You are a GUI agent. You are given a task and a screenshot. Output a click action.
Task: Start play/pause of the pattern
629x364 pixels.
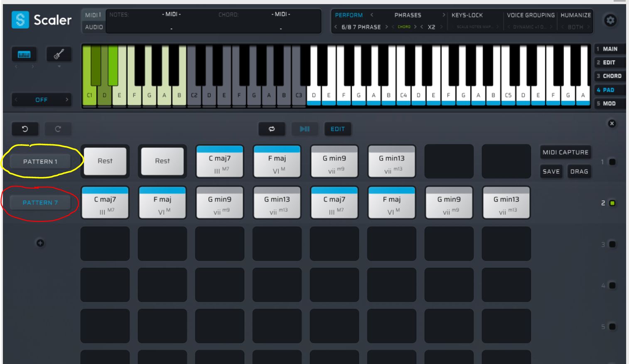[305, 129]
